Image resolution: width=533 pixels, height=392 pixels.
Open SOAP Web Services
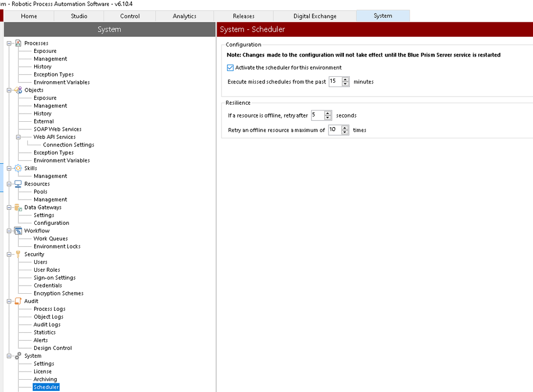(x=58, y=129)
